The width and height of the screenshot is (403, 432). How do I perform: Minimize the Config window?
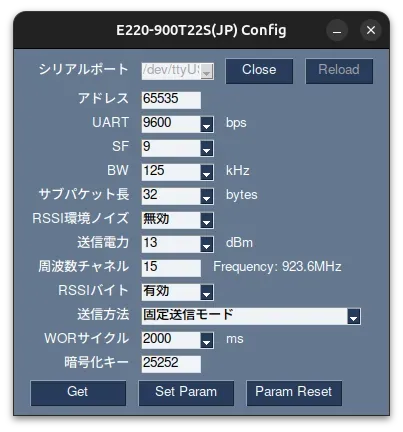(x=337, y=30)
